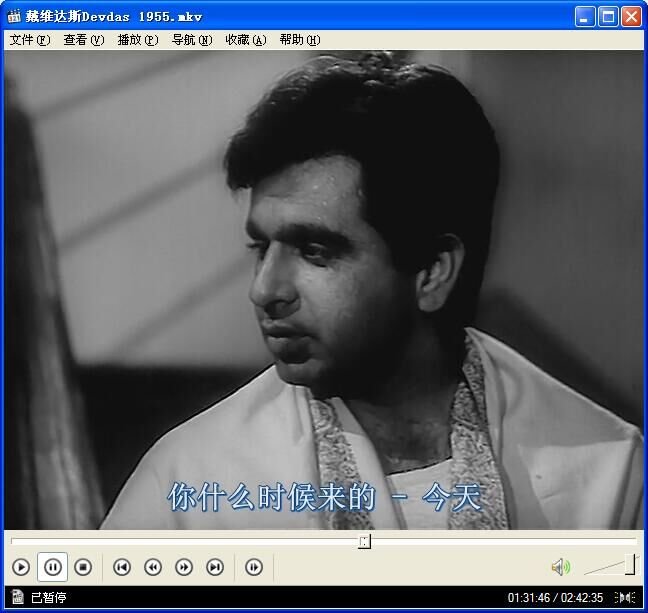Open the 播放(P) menu
Image resolution: width=648 pixels, height=613 pixels.
tap(137, 40)
